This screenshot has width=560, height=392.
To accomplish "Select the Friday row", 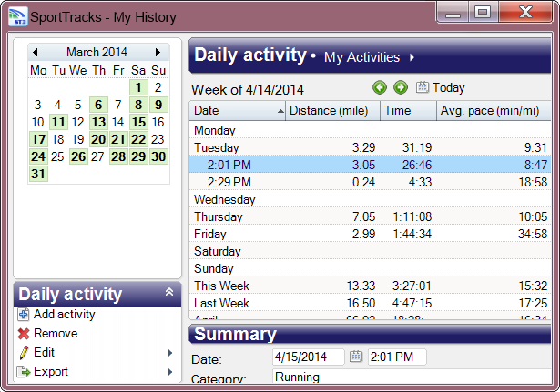I will pos(370,234).
